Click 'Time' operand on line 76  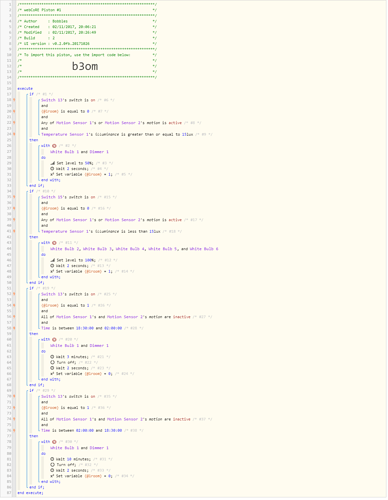pyautogui.click(x=46, y=431)
